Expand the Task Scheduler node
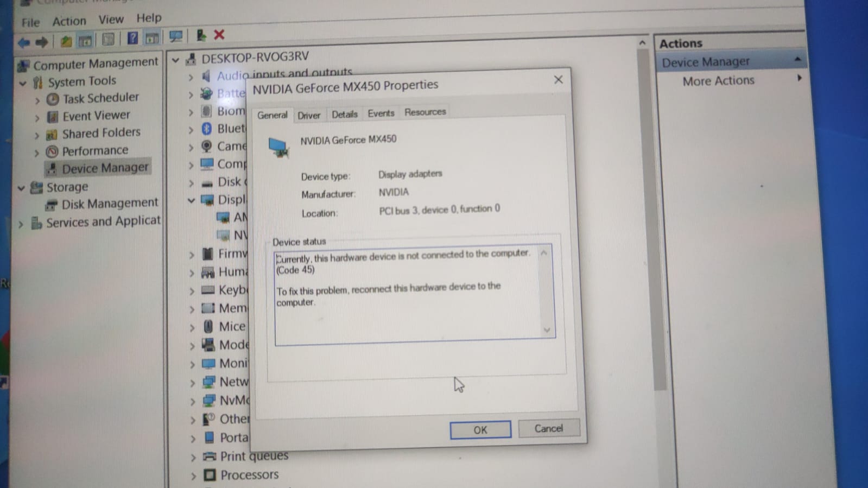Screen dimensions: 868x488 tap(37, 100)
